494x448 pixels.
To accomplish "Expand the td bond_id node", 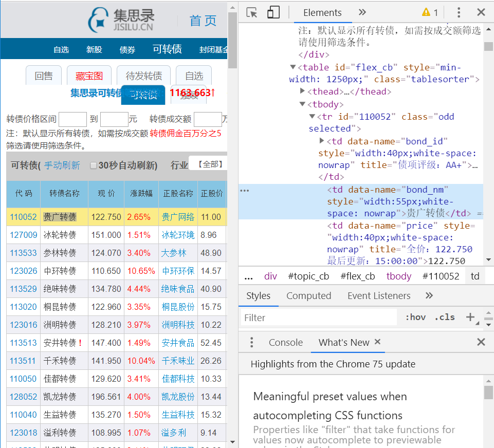I will click(x=322, y=141).
